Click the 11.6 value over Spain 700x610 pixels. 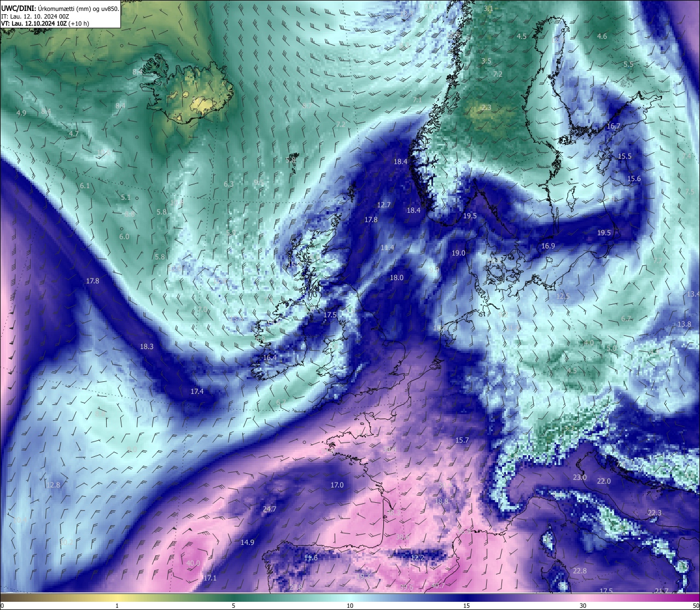coord(311,557)
